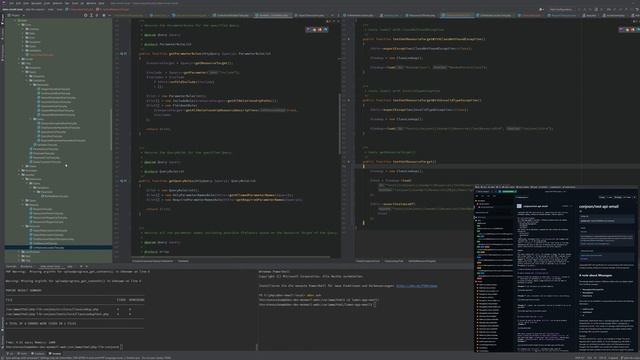The height and width of the screenshot is (360, 640).
Task: Click gutter icon beside getQueryRulesetByQuery method
Action: pyautogui.click(x=124, y=181)
